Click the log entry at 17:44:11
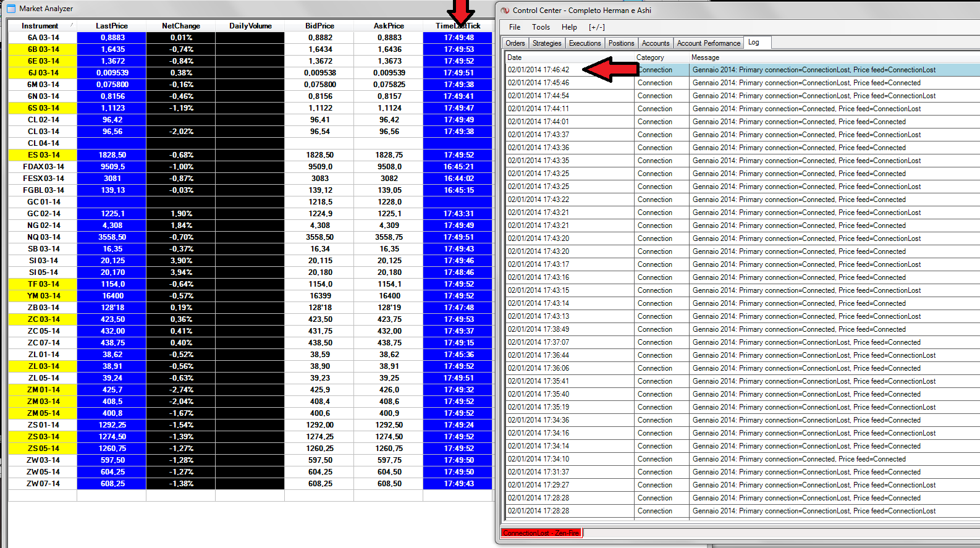 click(743, 109)
